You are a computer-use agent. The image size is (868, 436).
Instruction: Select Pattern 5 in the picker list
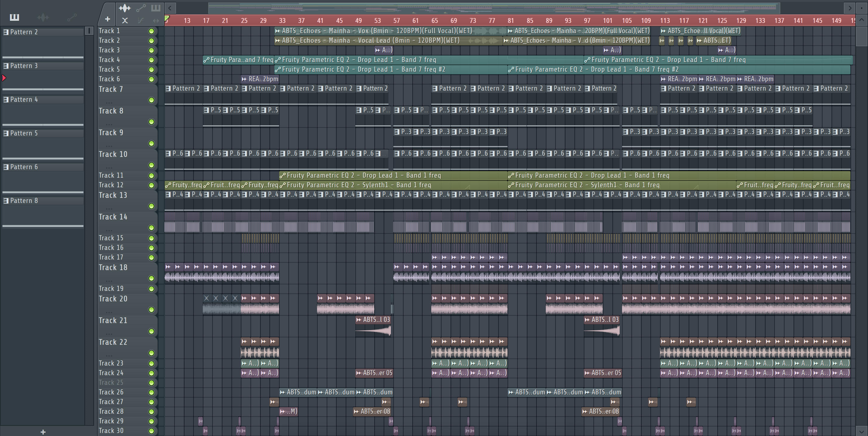pos(24,133)
